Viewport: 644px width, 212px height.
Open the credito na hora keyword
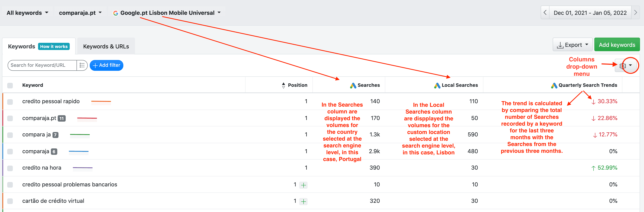pyautogui.click(x=42, y=168)
